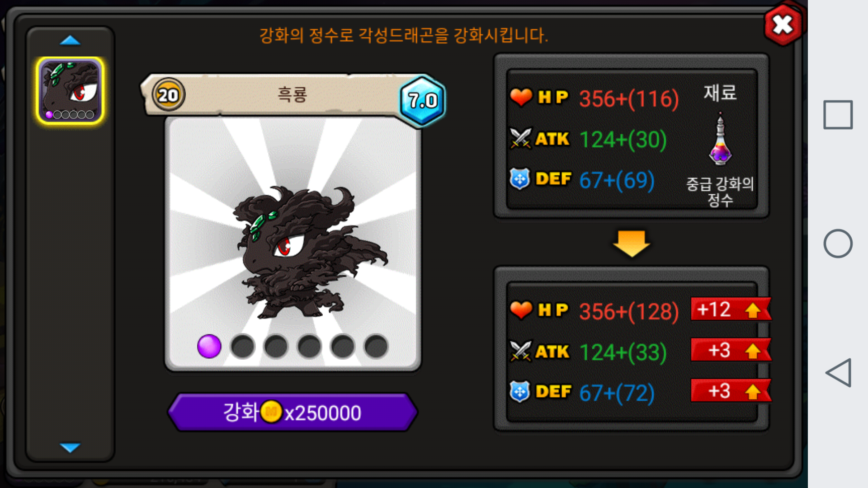Viewport: 868px width, 488px height.
Task: Tap the 강화 x250000 enhance button
Action: [292, 412]
